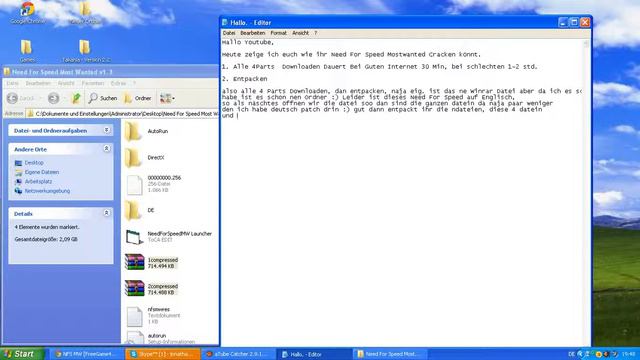This screenshot has width=640, height=360.
Task: Open Favoriten menu in Explorer window
Action: pos(93,83)
